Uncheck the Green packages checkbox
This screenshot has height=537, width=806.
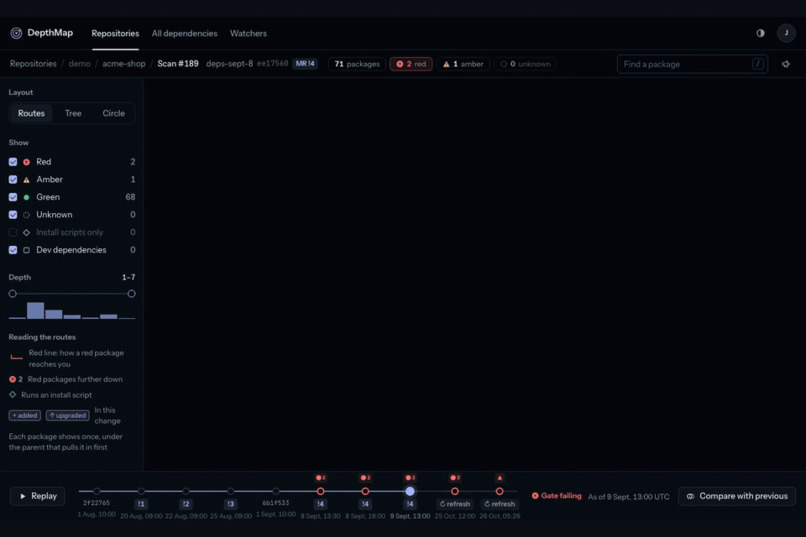[x=13, y=197]
